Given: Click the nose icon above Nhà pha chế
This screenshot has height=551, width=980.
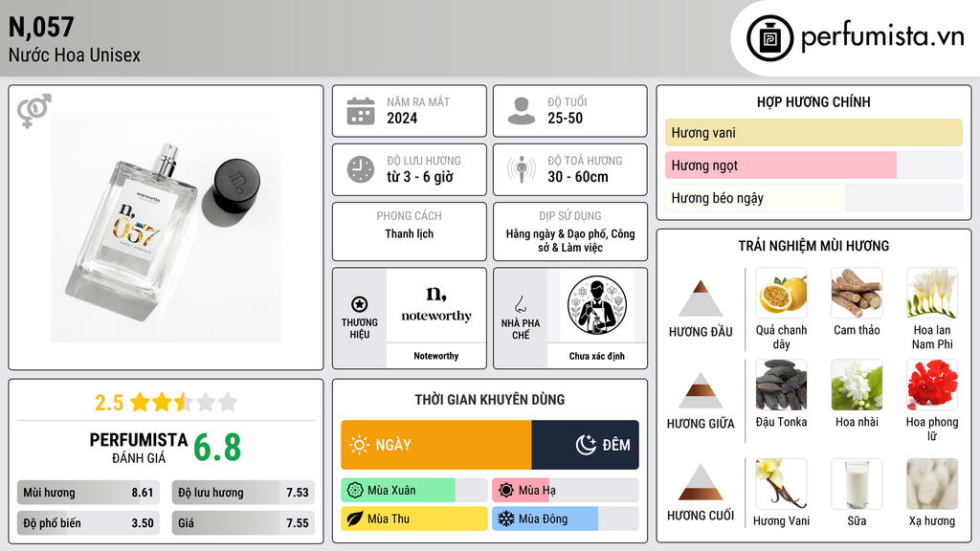Looking at the screenshot, I should click(520, 304).
